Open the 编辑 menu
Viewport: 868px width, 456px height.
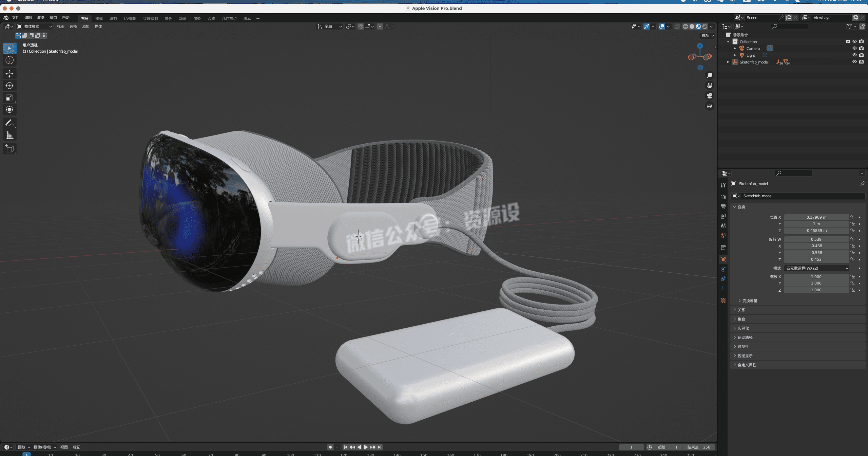(28, 18)
